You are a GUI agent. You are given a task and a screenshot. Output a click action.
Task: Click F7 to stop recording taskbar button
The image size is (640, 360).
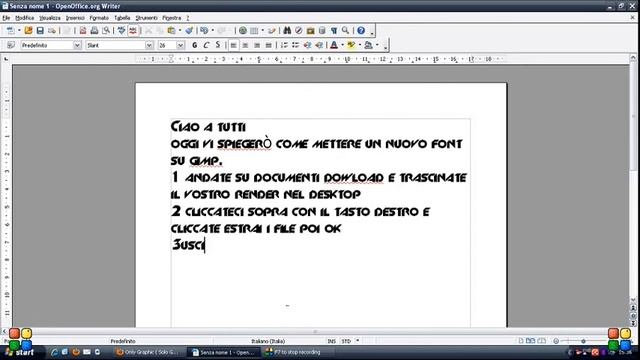point(296,352)
